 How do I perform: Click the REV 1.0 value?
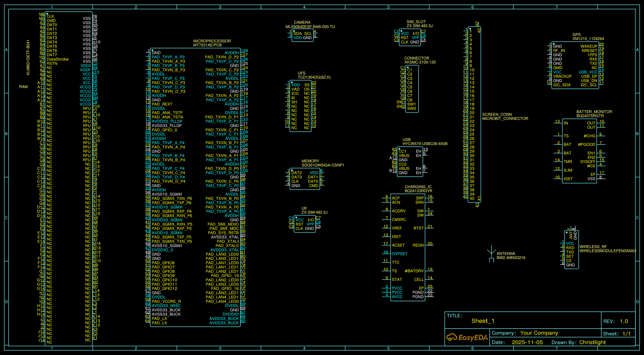point(624,321)
